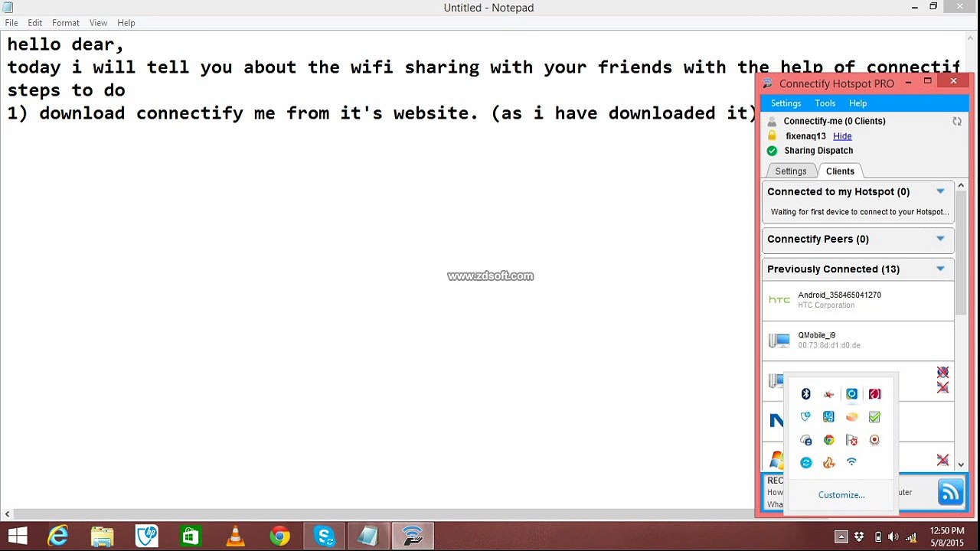The height and width of the screenshot is (551, 980).
Task: Open the Format menu in Notepad
Action: coord(66,23)
